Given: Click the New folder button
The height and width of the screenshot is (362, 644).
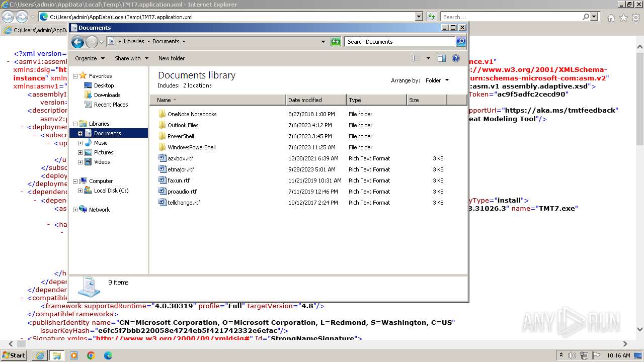Looking at the screenshot, I should [172, 58].
